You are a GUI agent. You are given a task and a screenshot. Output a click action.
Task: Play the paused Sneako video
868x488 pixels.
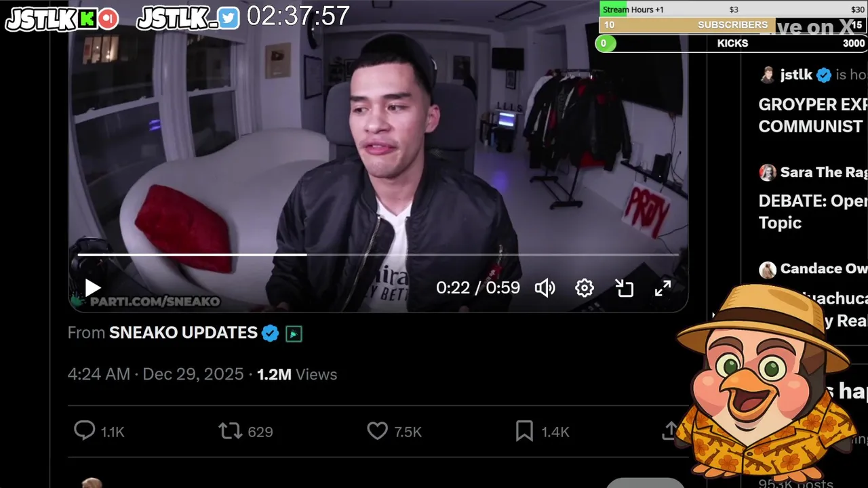[x=92, y=288]
